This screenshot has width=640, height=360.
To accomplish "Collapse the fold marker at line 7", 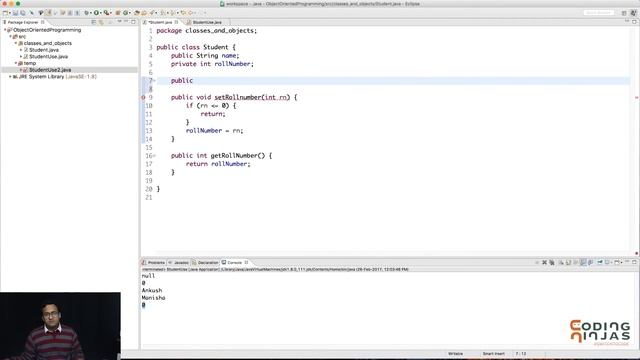I will tap(154, 80).
